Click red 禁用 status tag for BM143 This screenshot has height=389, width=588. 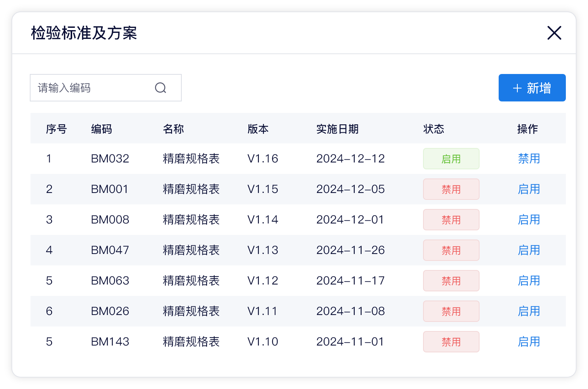(x=451, y=342)
